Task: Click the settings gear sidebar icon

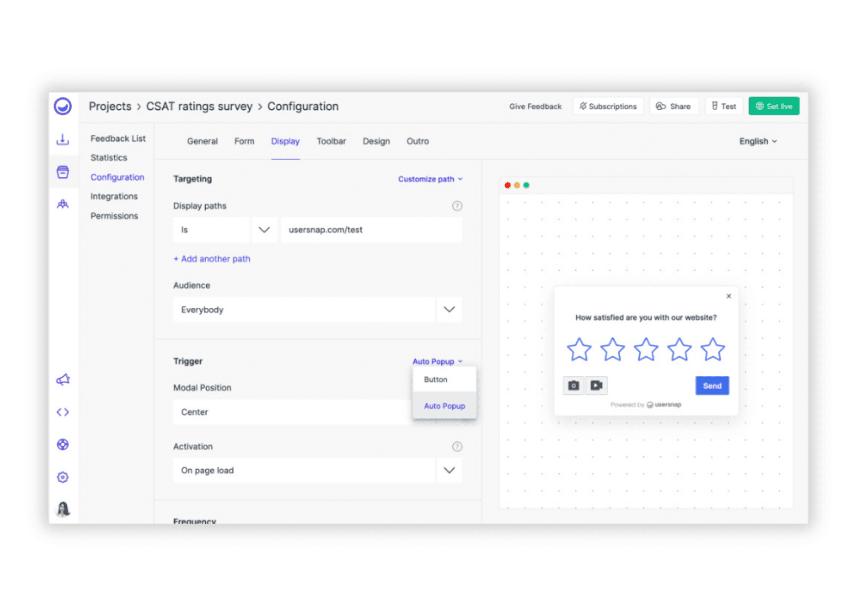Action: point(63,477)
